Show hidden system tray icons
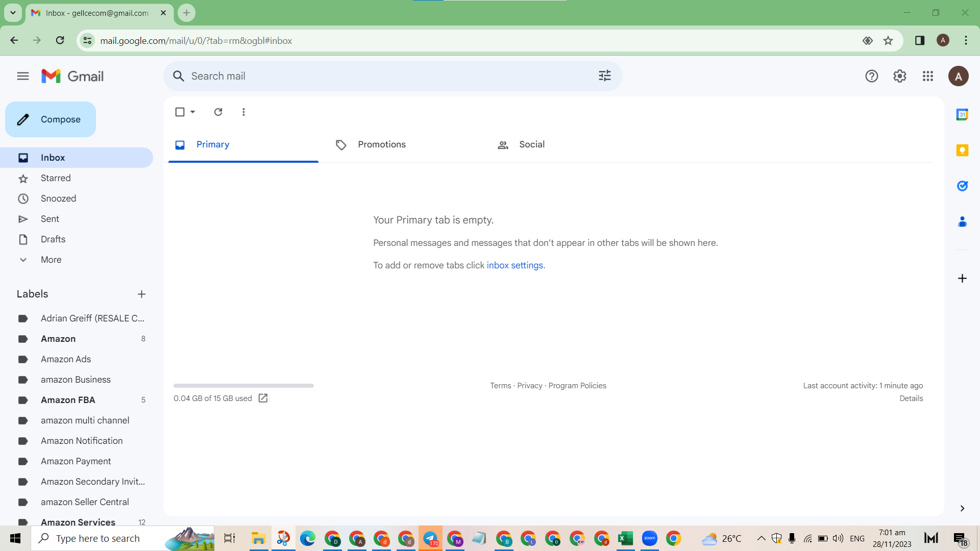This screenshot has width=980, height=551. (x=761, y=538)
